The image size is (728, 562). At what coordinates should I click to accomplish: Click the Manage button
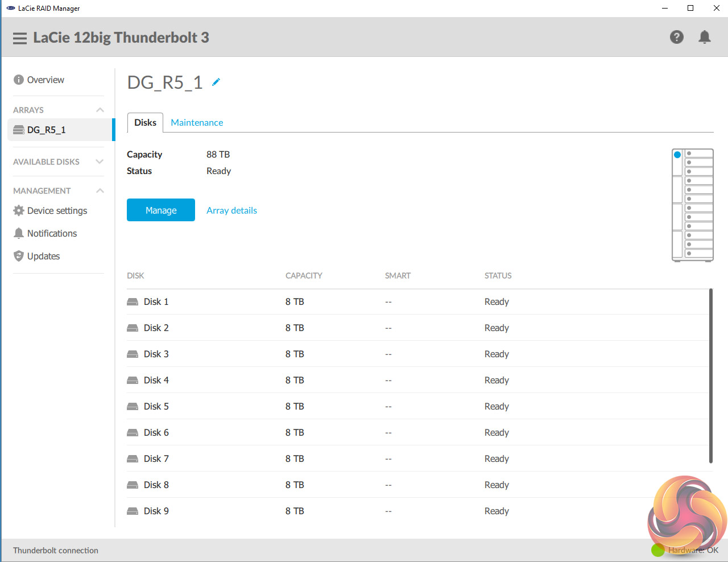(161, 210)
